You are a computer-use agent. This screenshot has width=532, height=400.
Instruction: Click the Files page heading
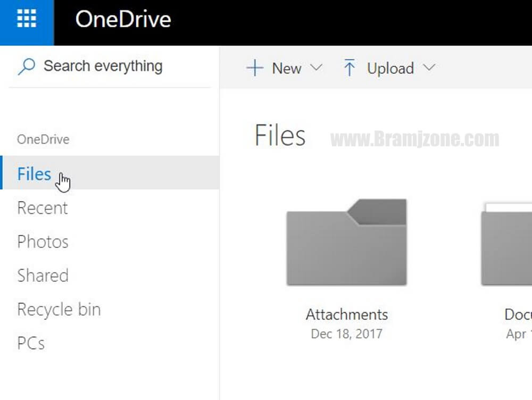(x=280, y=135)
